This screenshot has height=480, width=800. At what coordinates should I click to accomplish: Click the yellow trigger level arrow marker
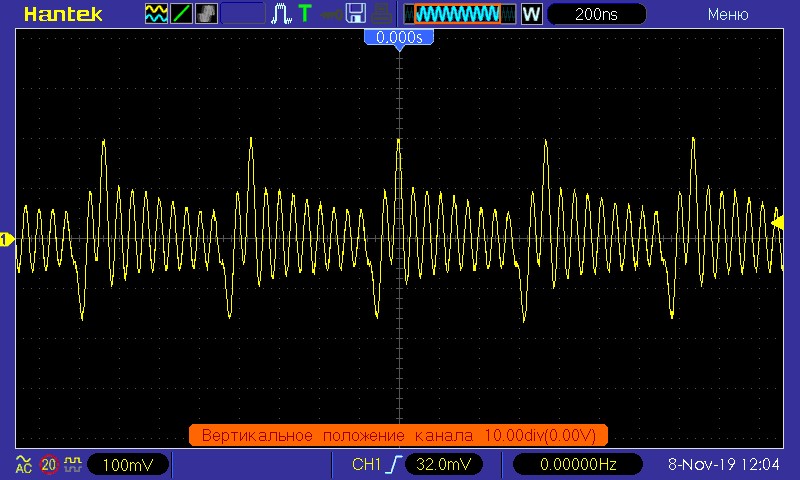click(x=778, y=223)
